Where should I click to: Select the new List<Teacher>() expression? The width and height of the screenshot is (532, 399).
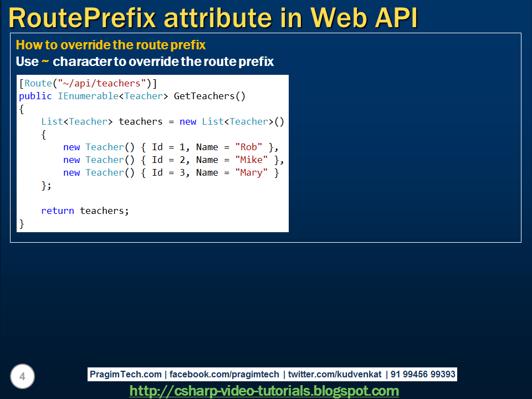point(233,121)
